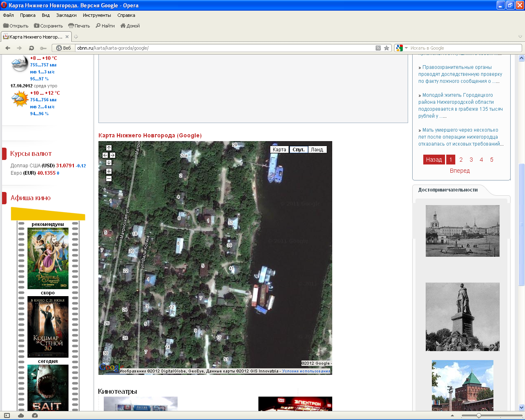525x420 pixels.
Task: Click the page vertical scrollbar thumb
Action: 522,225
